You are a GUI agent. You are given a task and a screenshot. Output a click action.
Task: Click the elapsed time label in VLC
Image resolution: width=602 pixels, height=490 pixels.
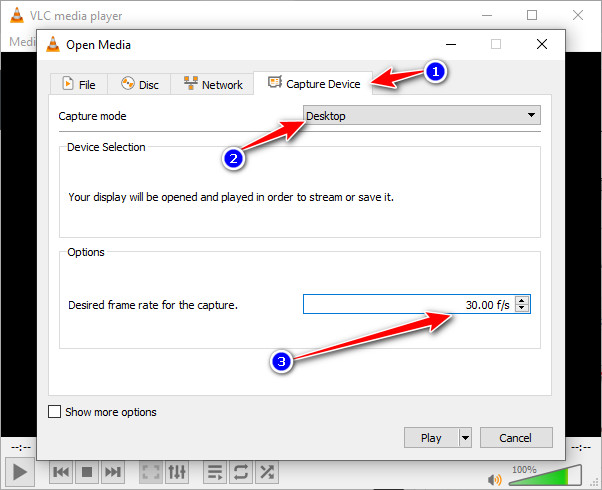coord(21,447)
